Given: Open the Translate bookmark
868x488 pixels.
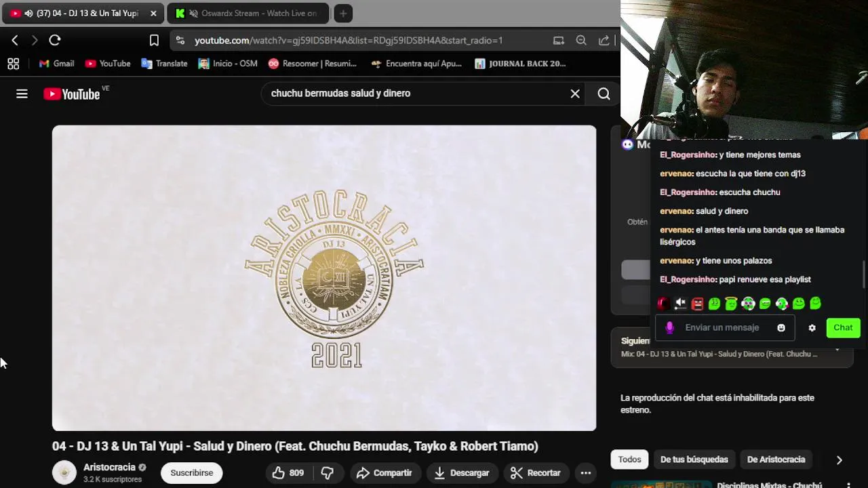Looking at the screenshot, I should click(x=164, y=64).
